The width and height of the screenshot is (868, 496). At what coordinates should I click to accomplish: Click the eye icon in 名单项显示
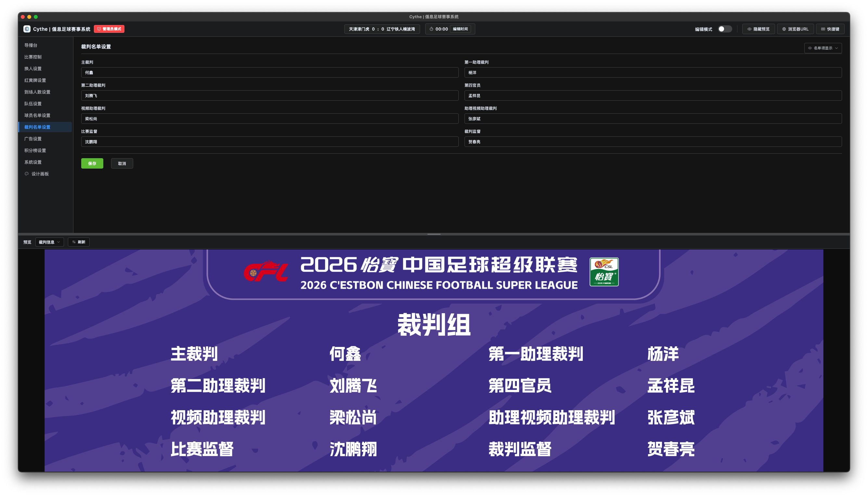point(810,48)
